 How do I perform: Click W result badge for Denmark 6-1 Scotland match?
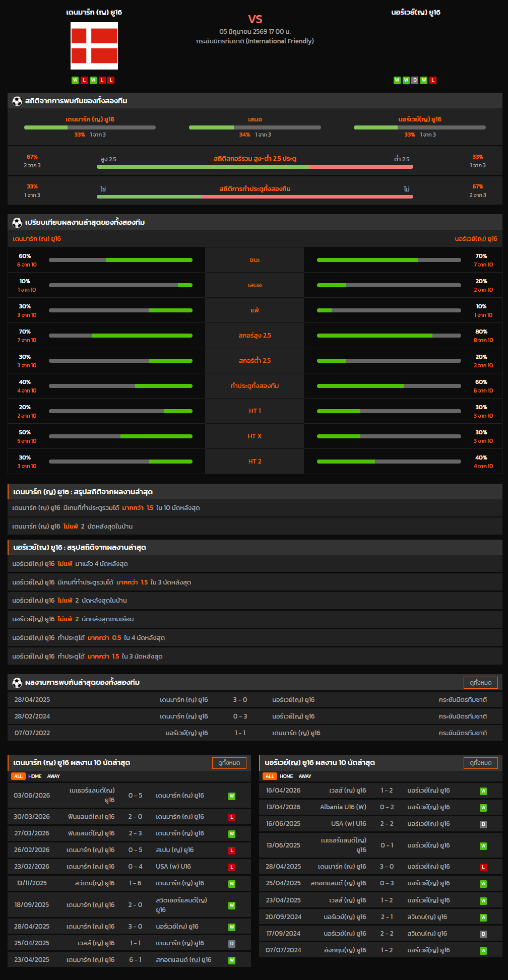pyautogui.click(x=232, y=960)
